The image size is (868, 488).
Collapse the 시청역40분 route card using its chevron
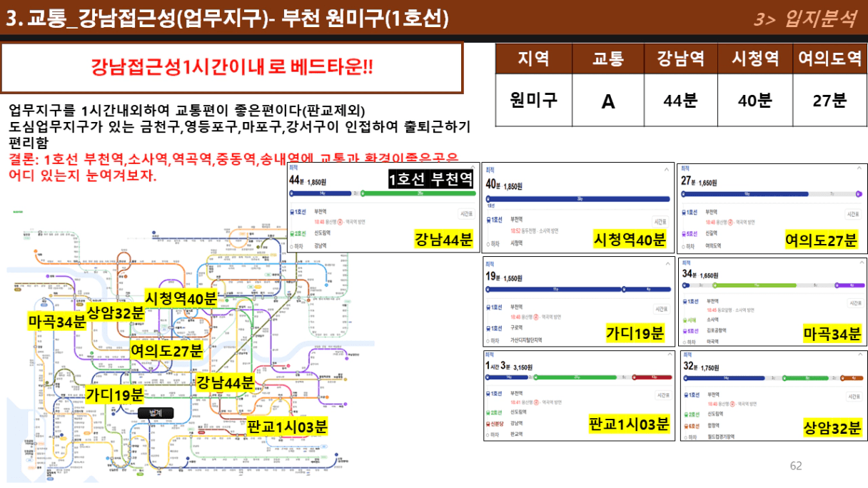pyautogui.click(x=667, y=169)
